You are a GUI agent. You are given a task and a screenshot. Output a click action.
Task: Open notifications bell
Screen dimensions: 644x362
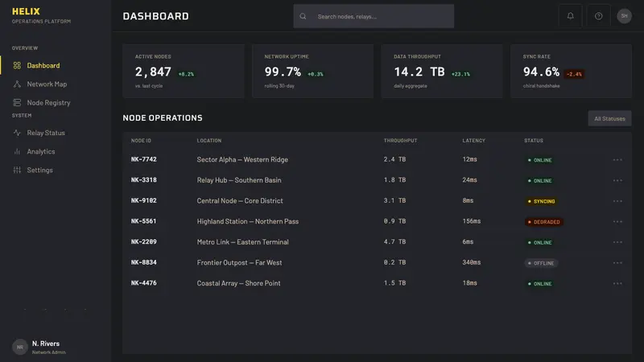pos(570,16)
